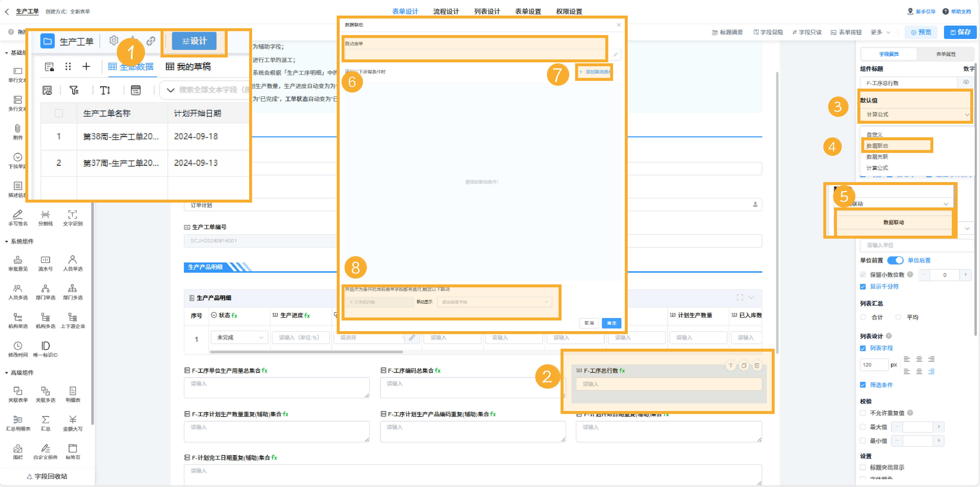Switch to the 流程设计 tab
The width and height of the screenshot is (980, 487).
446,11
